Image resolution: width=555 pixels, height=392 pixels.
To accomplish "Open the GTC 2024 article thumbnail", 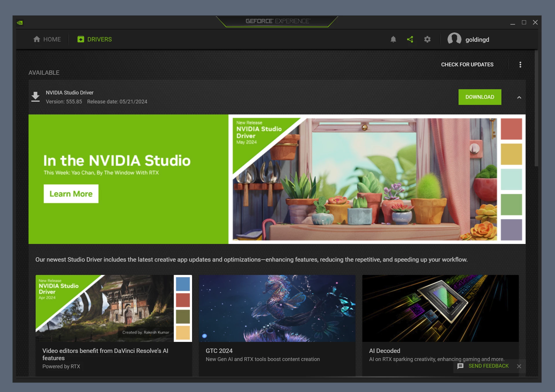I will (x=277, y=308).
